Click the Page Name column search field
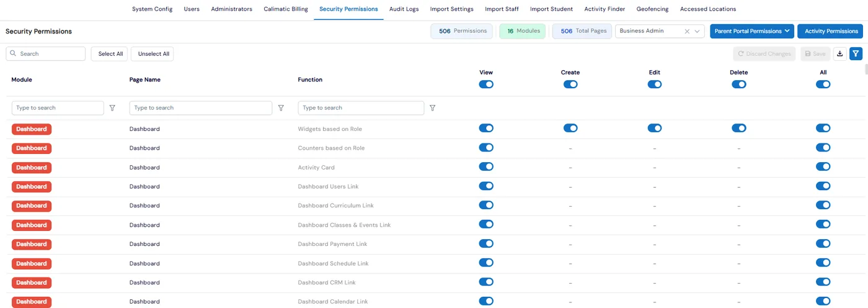868x308 pixels. 201,108
